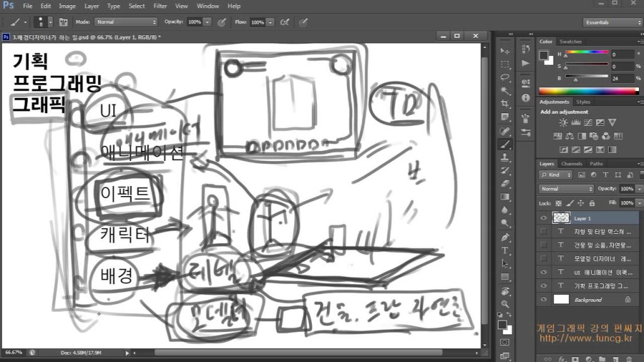Toggle the airbrush build-up option

(x=284, y=22)
